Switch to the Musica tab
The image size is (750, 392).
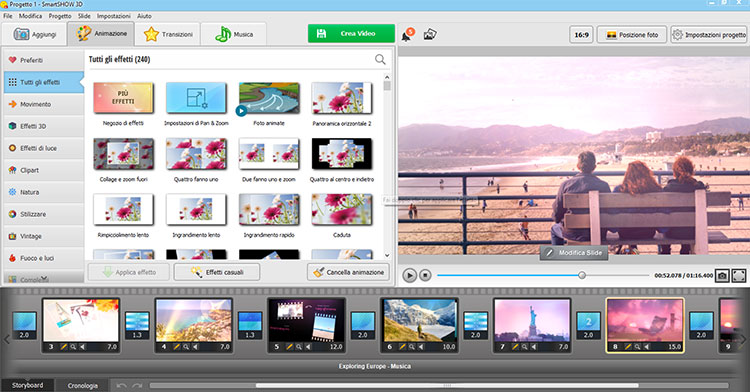(233, 34)
